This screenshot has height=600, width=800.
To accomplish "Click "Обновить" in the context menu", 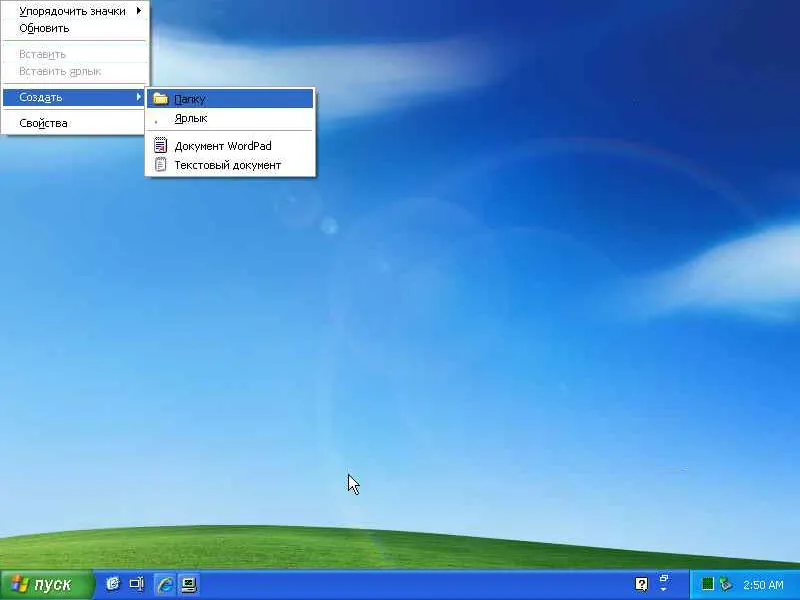I will click(74, 28).
